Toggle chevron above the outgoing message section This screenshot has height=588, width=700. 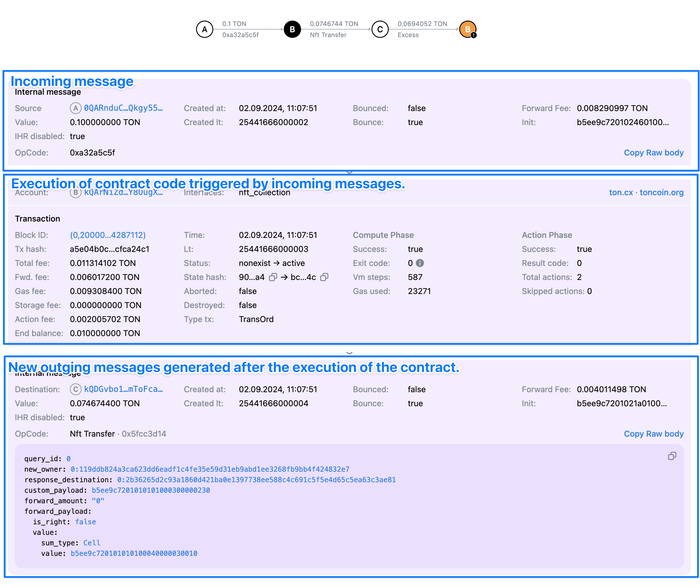click(349, 353)
